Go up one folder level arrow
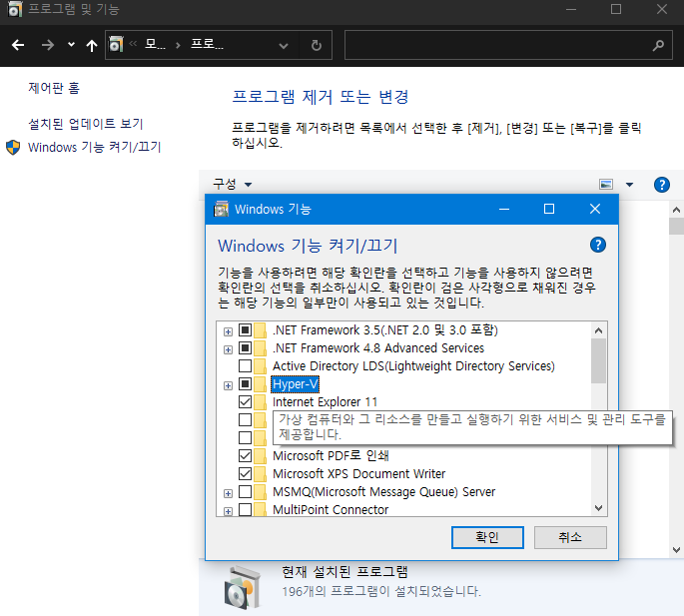Viewport: 684px width, 616px height. point(92,45)
